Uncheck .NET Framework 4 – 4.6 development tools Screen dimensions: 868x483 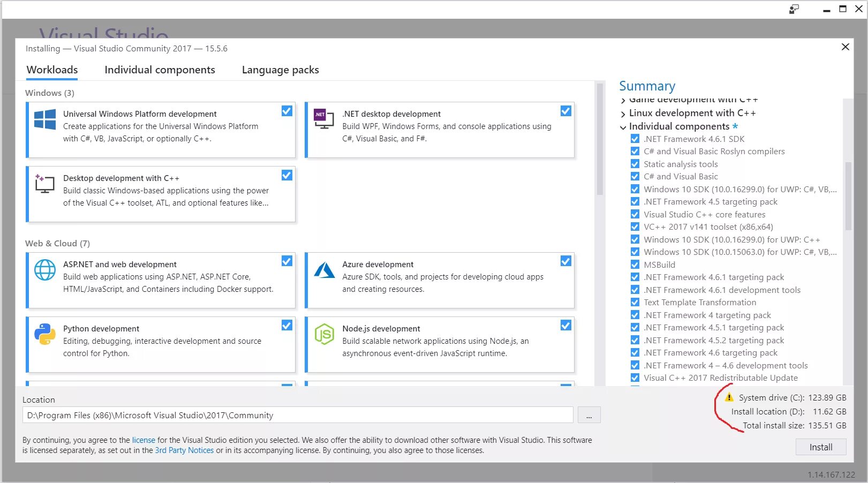(x=635, y=365)
